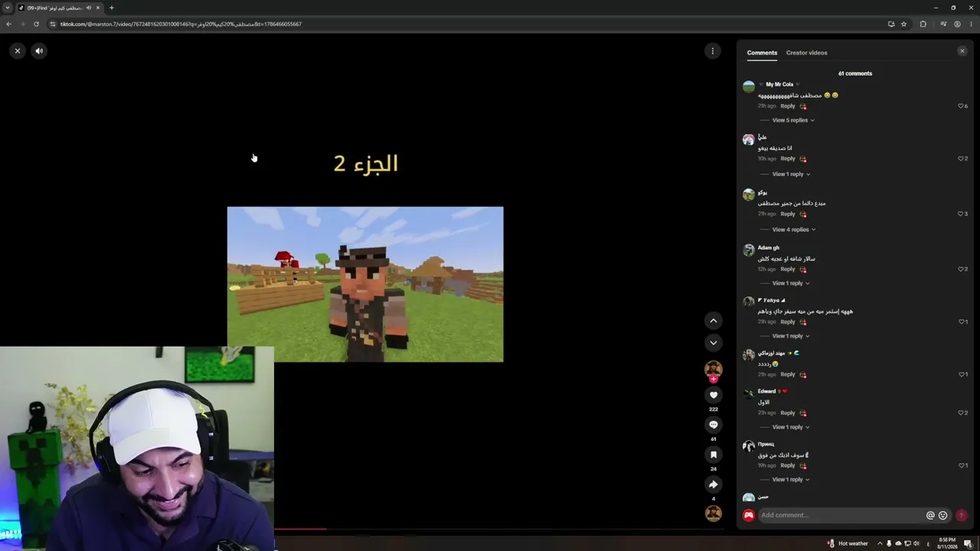Reply to My Mr Cola's comment
The width and height of the screenshot is (980, 551).
pos(788,106)
